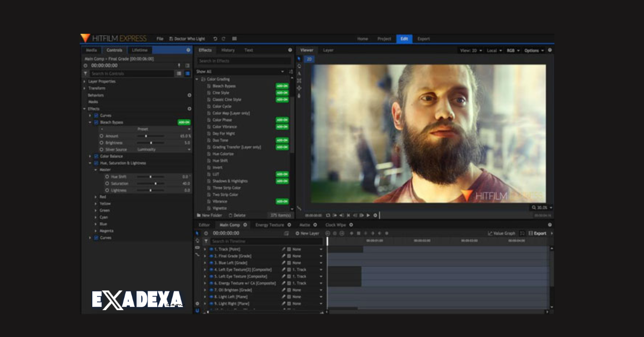Activate the Hand/orbit tool beside the viewer
Viewport: 644px width, 337px height.
[x=298, y=65]
